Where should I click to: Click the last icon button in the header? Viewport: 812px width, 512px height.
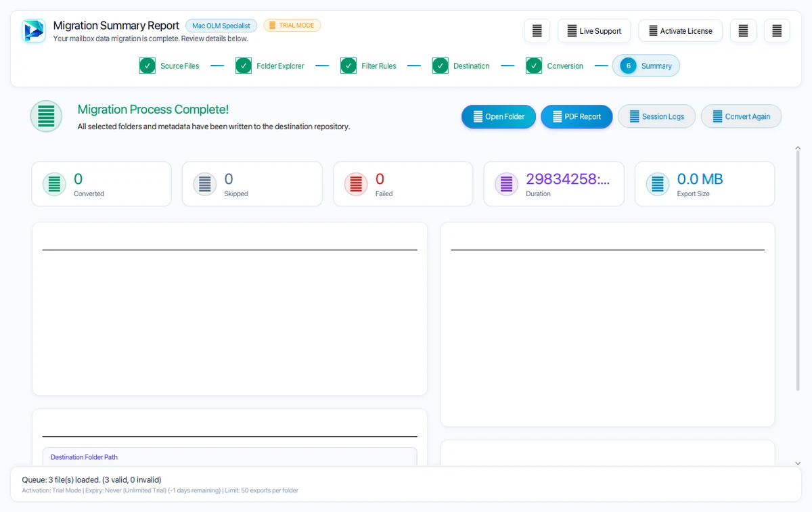pyautogui.click(x=777, y=31)
